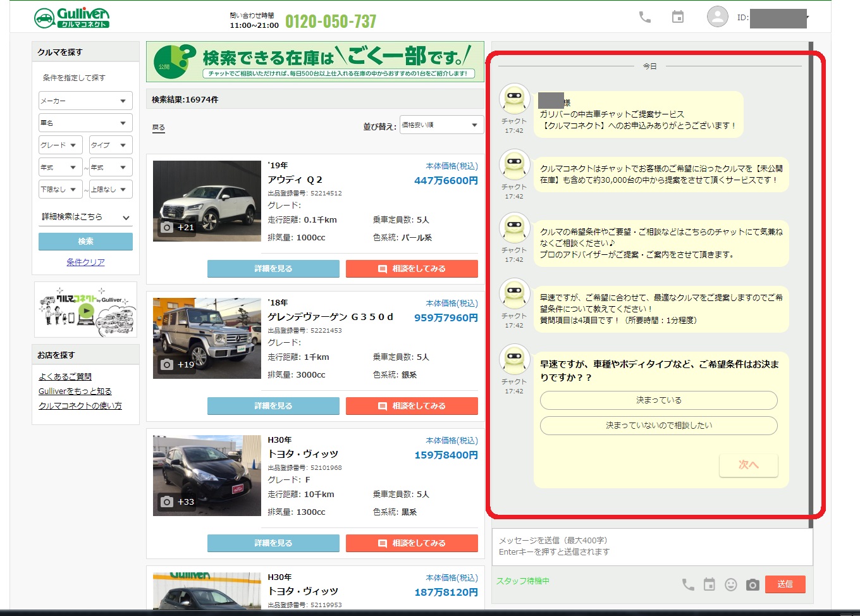Screen dimensions: 860x616
Task: Open the 下限なし price dropdown
Action: point(60,189)
